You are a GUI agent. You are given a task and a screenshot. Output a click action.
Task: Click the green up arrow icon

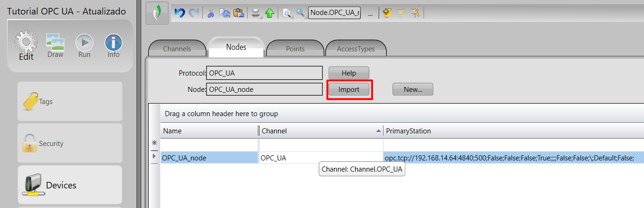point(269,13)
